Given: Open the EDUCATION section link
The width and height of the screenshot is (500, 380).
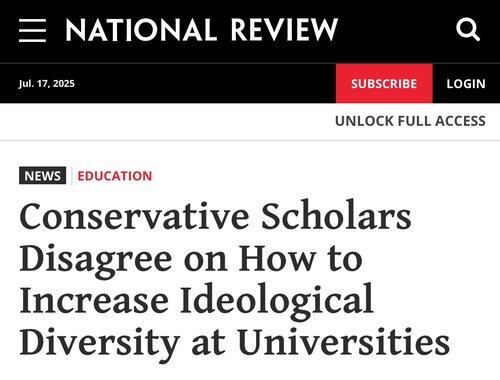Looking at the screenshot, I should (x=115, y=176).
